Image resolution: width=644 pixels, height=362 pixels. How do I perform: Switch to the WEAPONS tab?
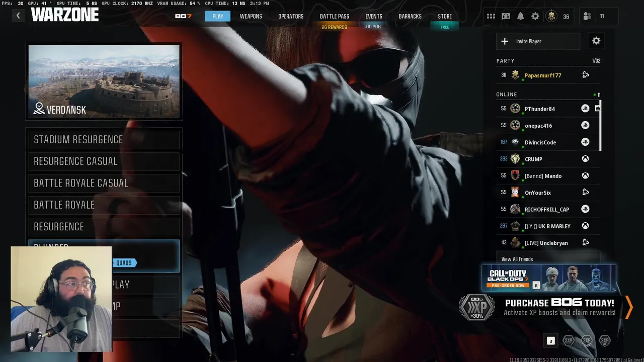point(251,16)
